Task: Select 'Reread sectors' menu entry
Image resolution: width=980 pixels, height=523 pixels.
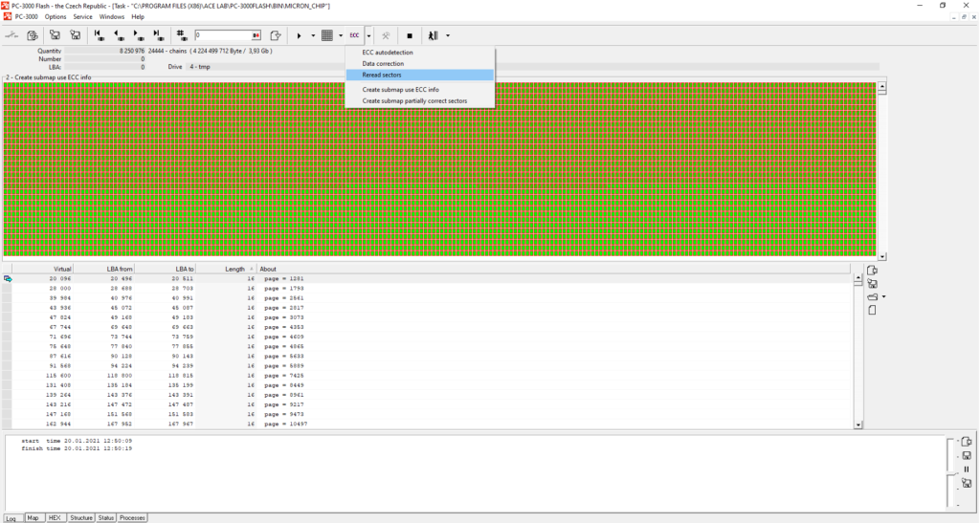Action: pos(382,75)
